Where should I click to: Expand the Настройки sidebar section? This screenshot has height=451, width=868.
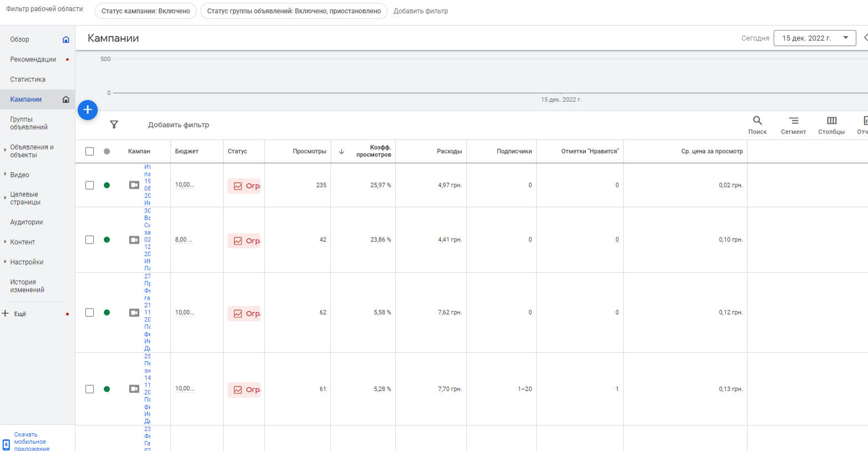(5, 261)
